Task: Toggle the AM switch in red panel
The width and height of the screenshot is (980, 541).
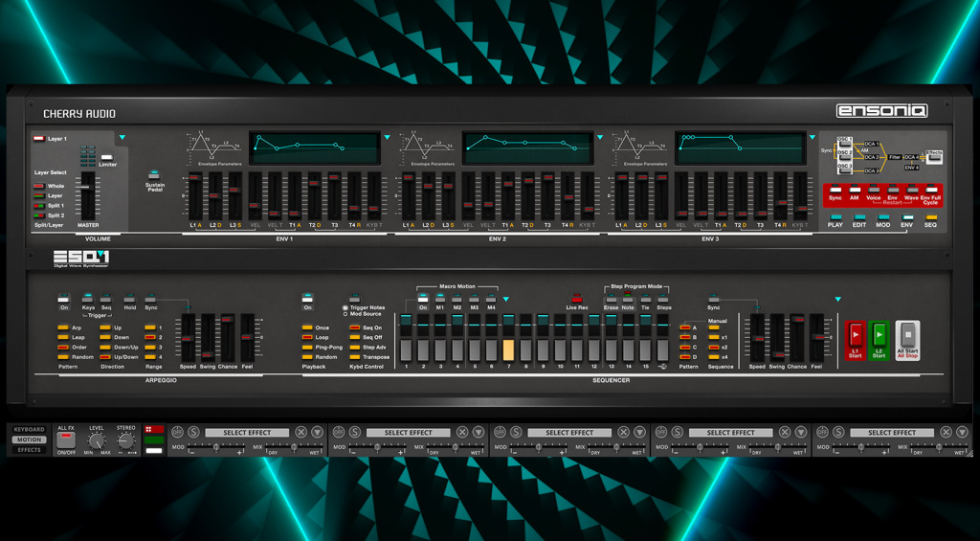Action: coord(855,189)
